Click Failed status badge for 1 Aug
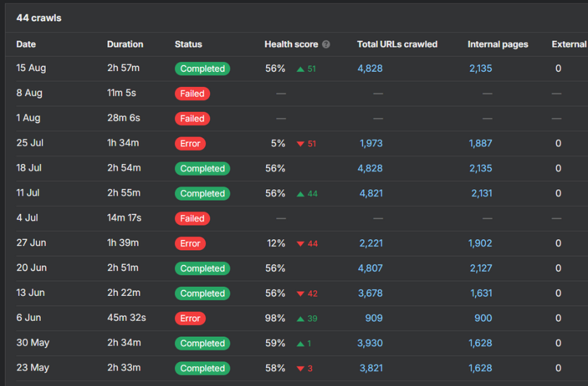Image resolution: width=588 pixels, height=386 pixels. click(x=192, y=118)
